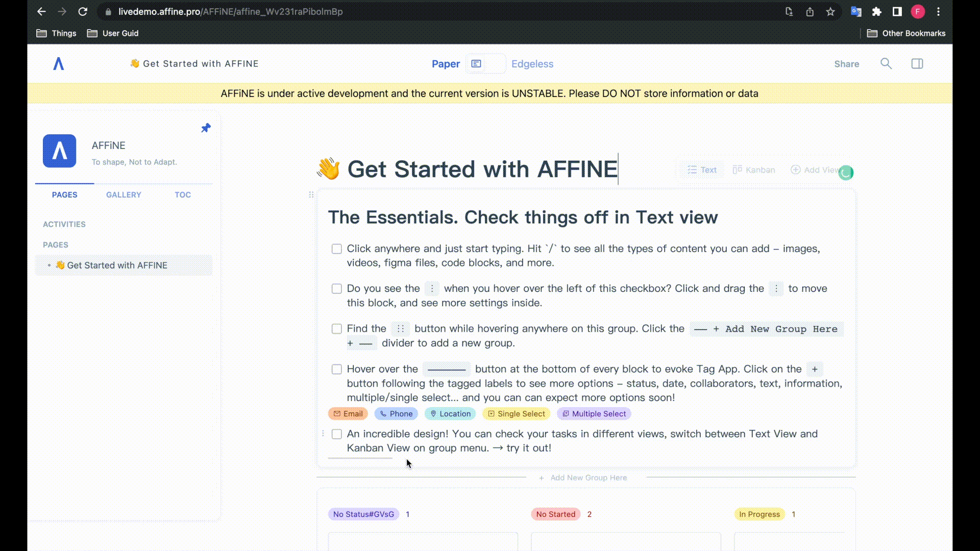Screen dimensions: 980x551
Task: Click Add View button
Action: point(816,170)
